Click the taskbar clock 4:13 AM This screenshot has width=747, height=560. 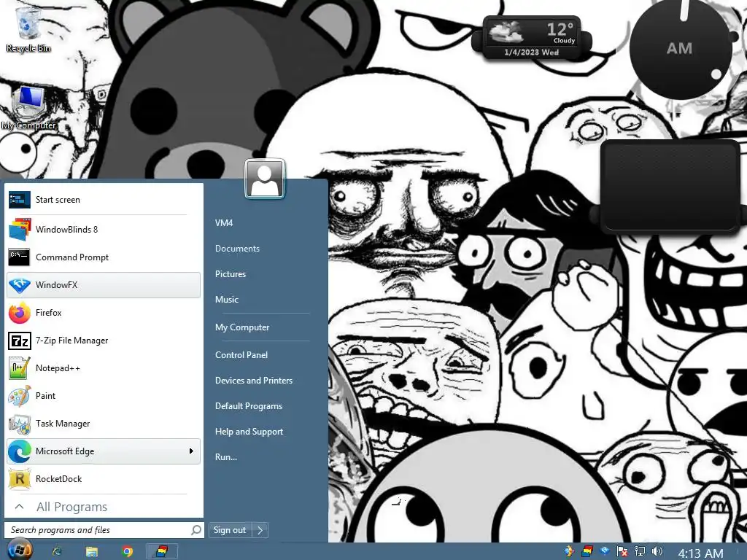point(700,553)
